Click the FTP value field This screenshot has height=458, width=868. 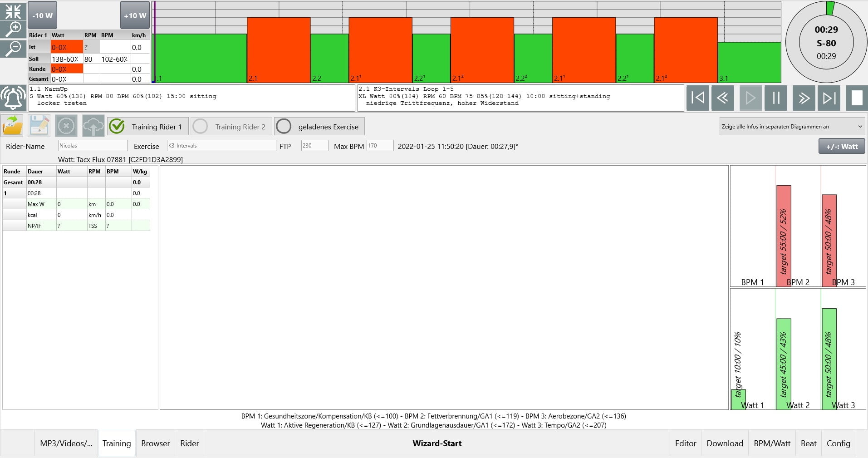coord(314,146)
